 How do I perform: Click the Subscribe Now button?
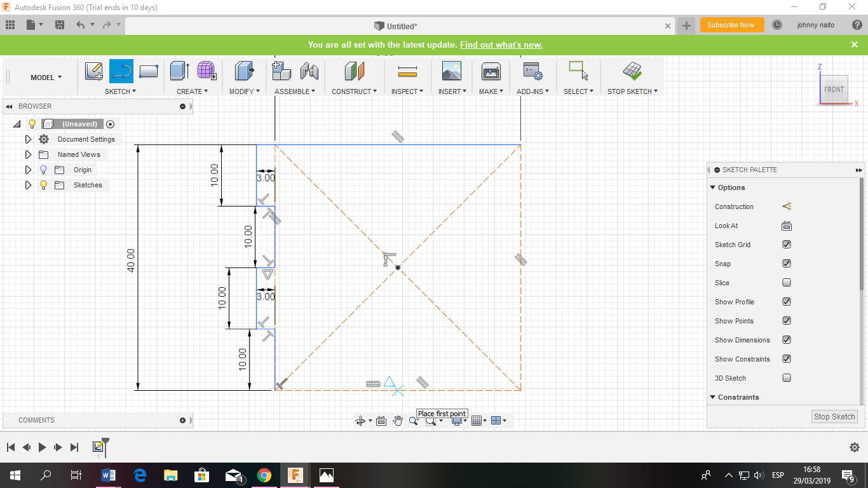(731, 25)
